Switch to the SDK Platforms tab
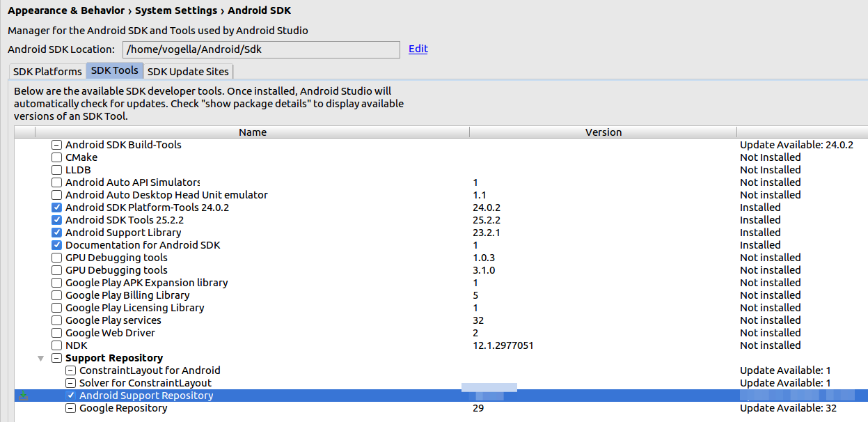Image resolution: width=868 pixels, height=422 pixels. 47,71
